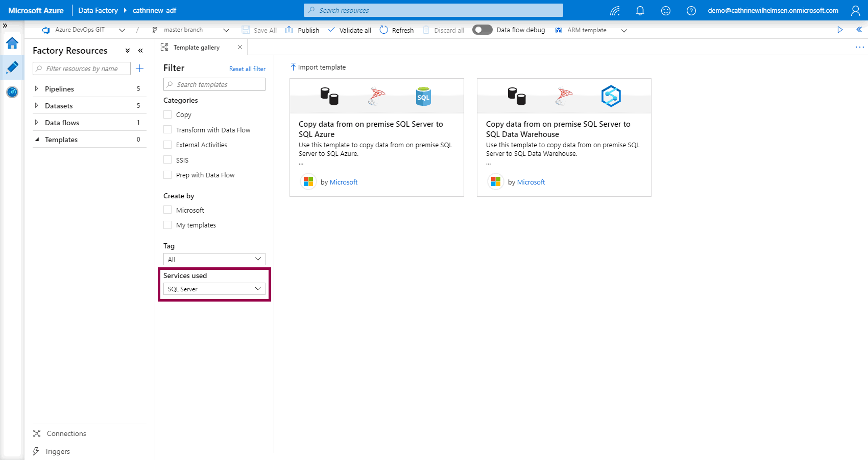Open the Monitor gauge icon
Screen dimensions: 868x460
tap(12, 92)
